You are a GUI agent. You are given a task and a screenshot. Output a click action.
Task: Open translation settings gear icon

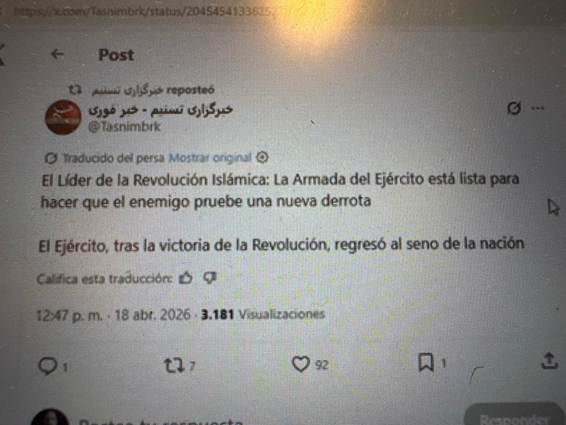point(262,157)
